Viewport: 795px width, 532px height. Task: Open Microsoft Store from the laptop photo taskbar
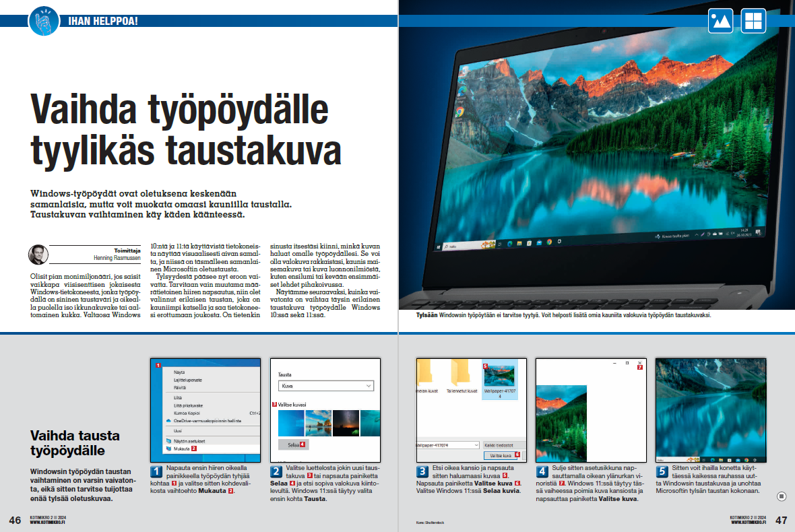pos(529,243)
